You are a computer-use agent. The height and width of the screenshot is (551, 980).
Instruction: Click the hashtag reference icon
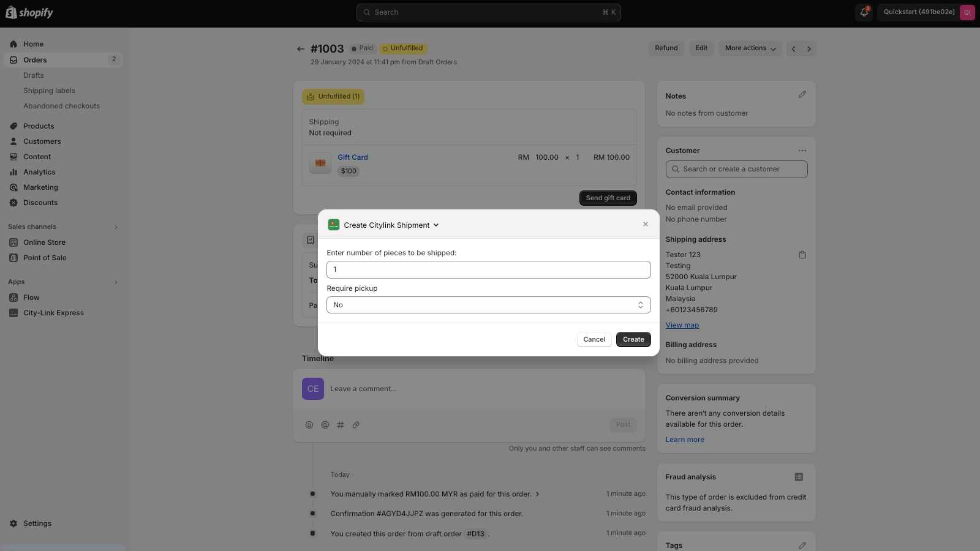click(341, 425)
